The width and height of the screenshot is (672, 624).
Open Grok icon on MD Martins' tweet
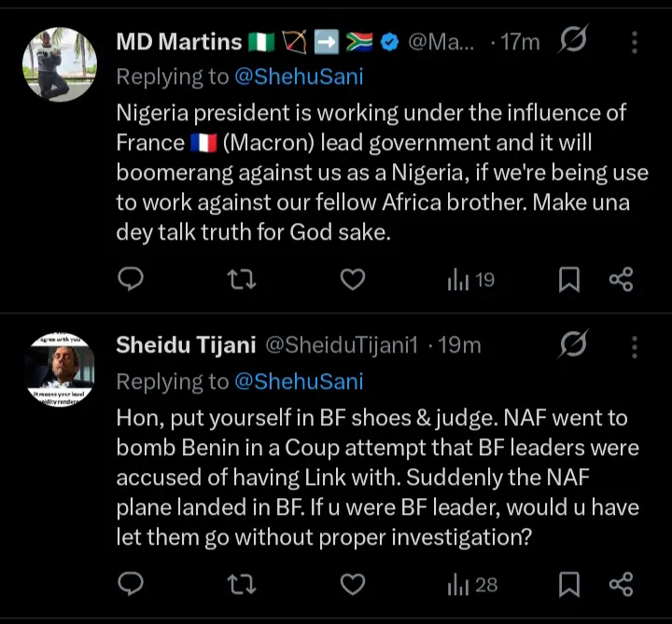point(572,41)
